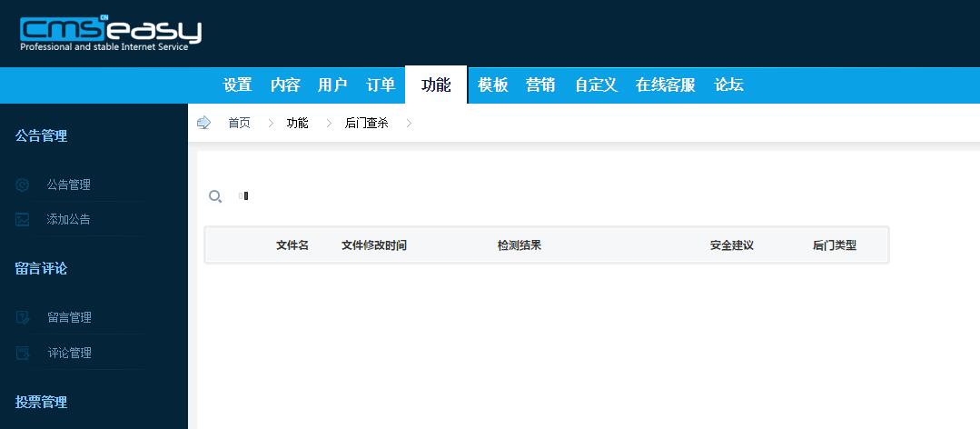The width and height of the screenshot is (980, 429).
Task: Click the CmsEasy logo
Action: [x=110, y=34]
